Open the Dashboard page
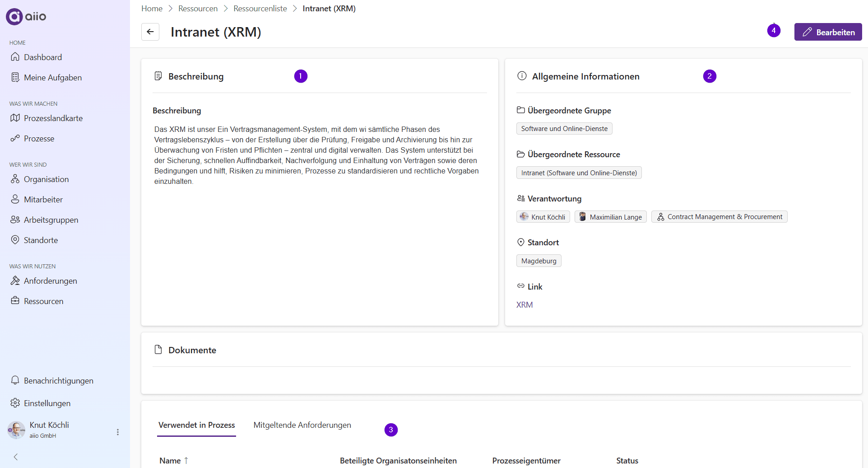This screenshot has width=868, height=468. pyautogui.click(x=42, y=57)
